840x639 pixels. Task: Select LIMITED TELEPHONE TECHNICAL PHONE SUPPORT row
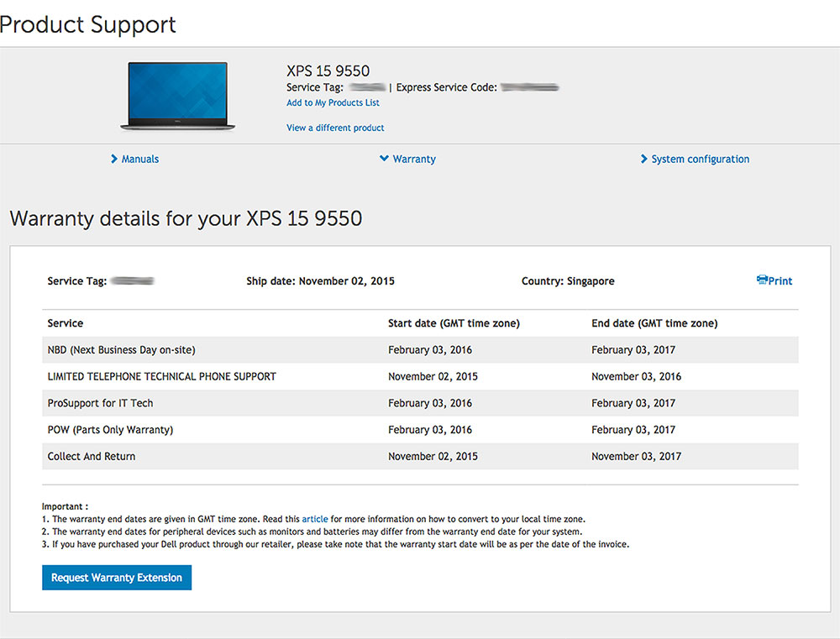420,376
